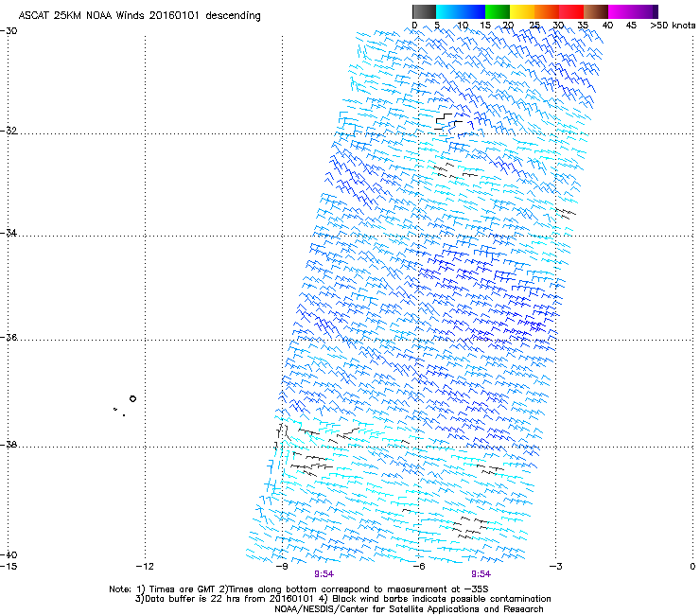Click the yellow 20-25 knots legend color

click(522, 11)
